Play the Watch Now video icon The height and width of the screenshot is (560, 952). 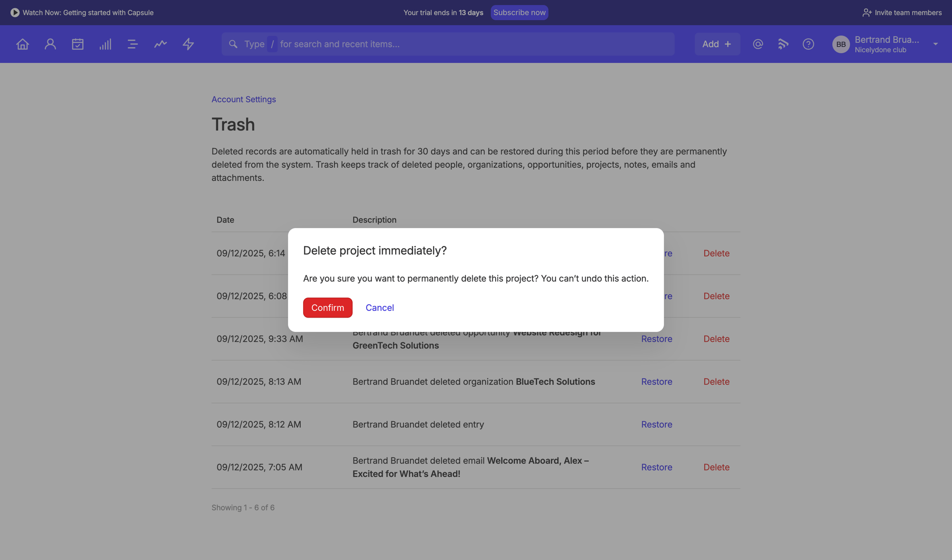[15, 13]
